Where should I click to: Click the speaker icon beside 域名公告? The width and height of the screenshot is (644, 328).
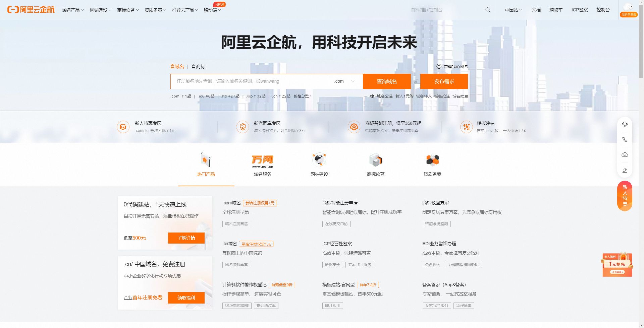(372, 96)
